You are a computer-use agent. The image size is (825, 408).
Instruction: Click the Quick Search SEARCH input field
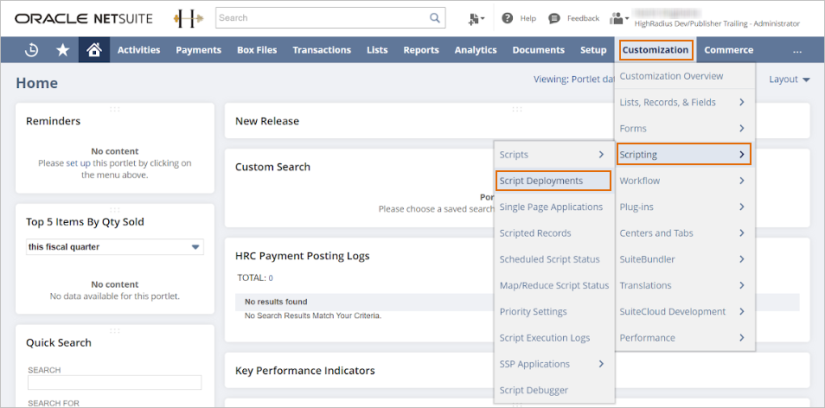(115, 383)
